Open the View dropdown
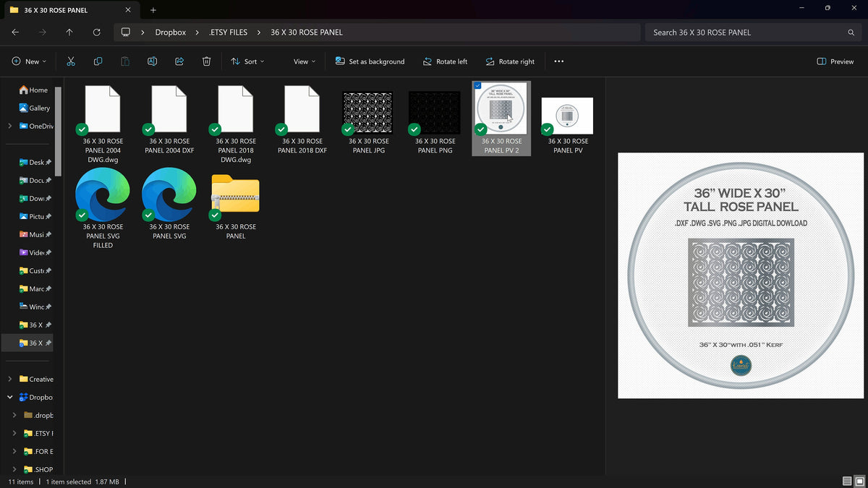The height and width of the screenshot is (488, 868). click(x=305, y=61)
